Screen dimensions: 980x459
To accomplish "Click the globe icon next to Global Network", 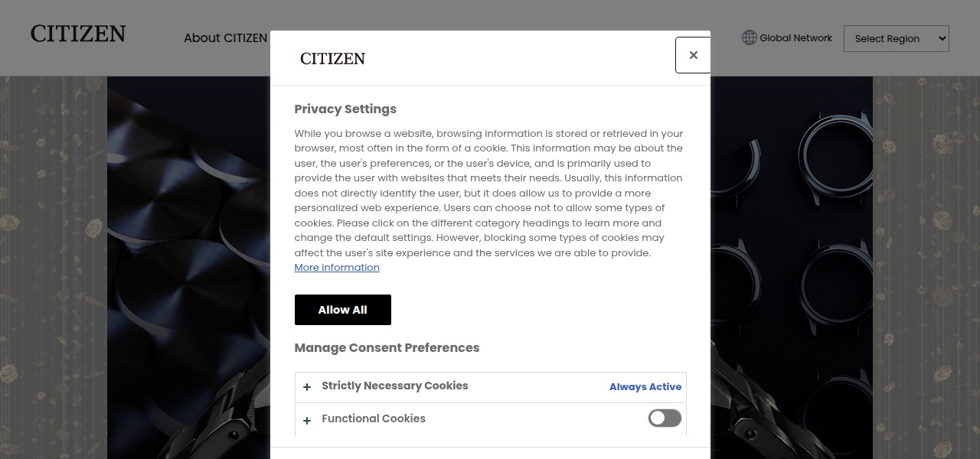I will [x=749, y=37].
